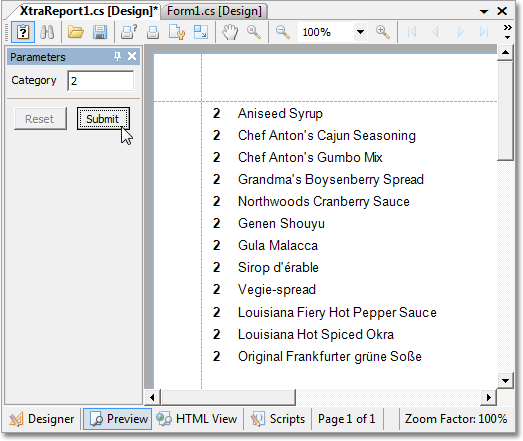Click the Category input field
Screen dimensions: 523x441
100,81
